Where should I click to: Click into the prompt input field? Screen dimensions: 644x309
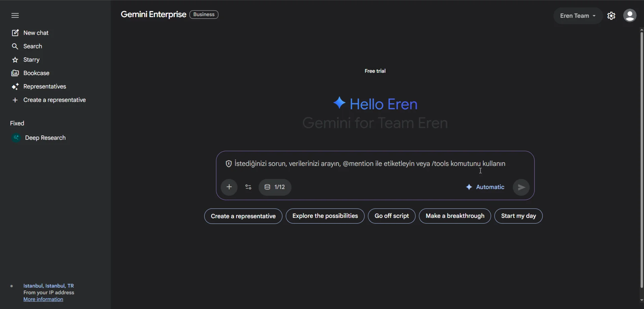[370, 164]
